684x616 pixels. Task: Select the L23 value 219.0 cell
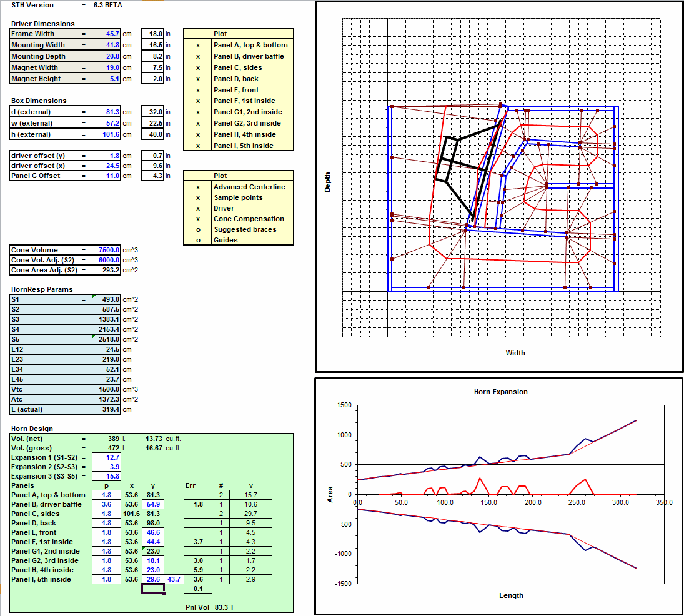pos(106,359)
